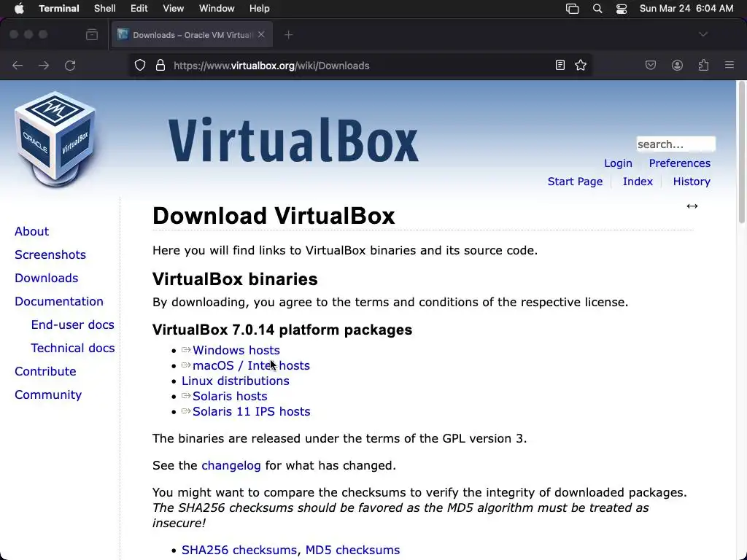Download the Solaris hosts package
The width and height of the screenshot is (747, 560).
(x=230, y=396)
